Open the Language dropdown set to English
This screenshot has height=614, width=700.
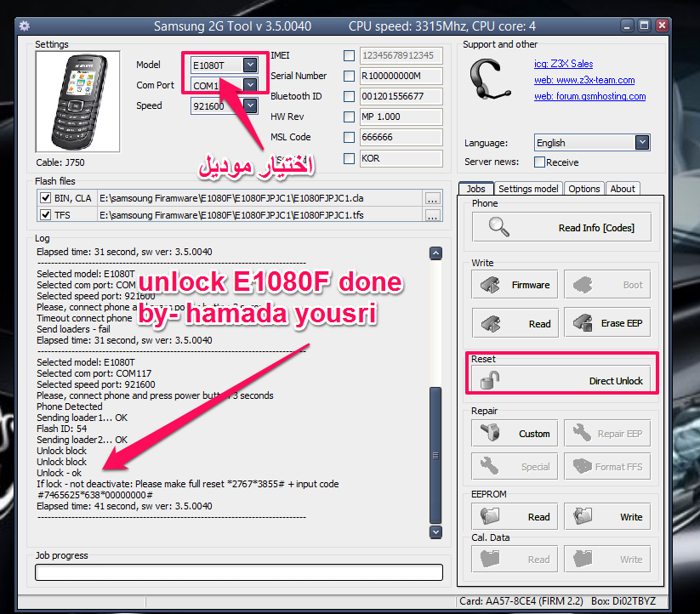pos(642,143)
